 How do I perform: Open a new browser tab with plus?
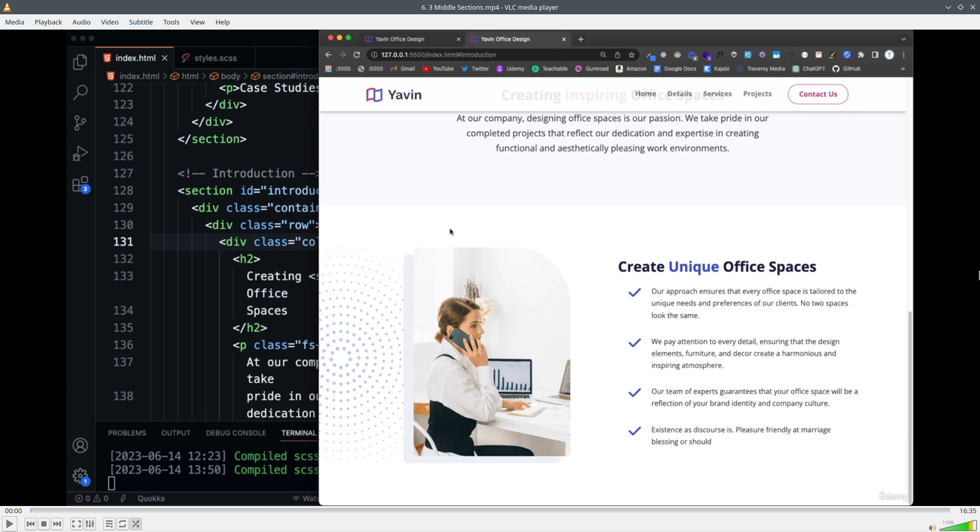pos(581,39)
